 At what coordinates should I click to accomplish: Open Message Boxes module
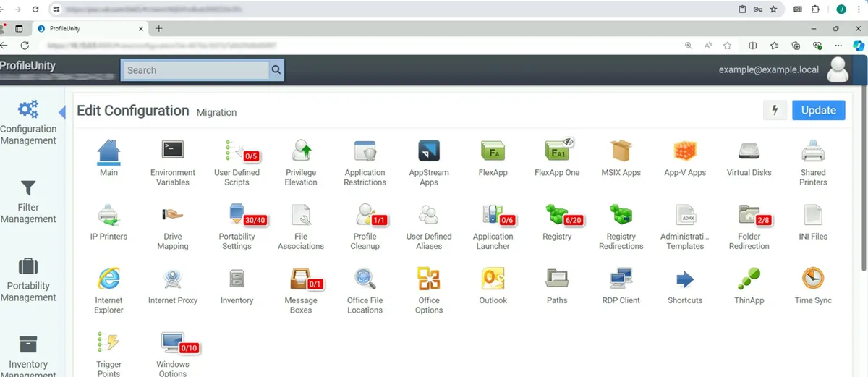tap(301, 290)
